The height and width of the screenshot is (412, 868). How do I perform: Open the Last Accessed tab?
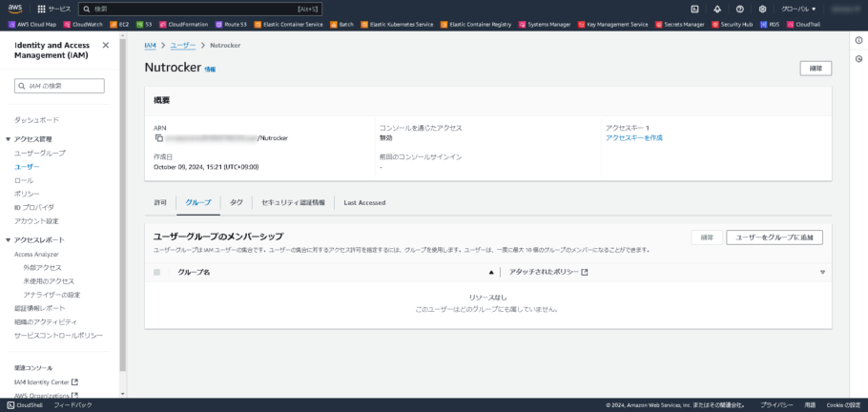(x=364, y=203)
